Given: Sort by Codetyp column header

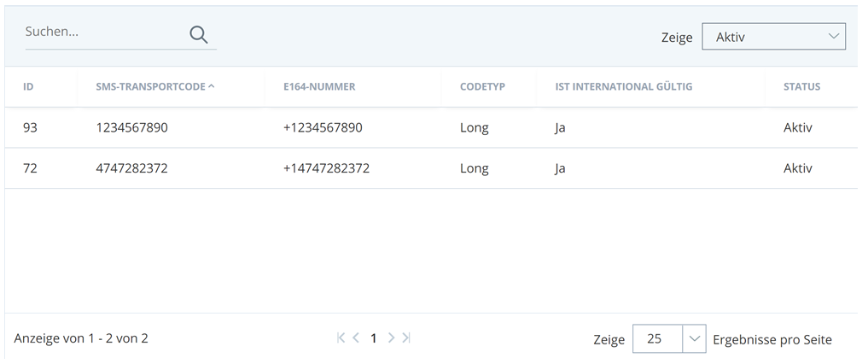Looking at the screenshot, I should tap(482, 86).
